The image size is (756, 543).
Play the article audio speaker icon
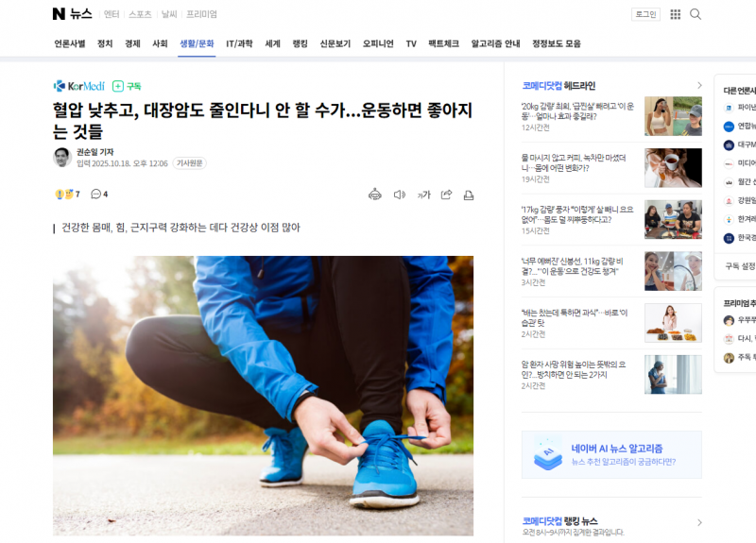[399, 195]
